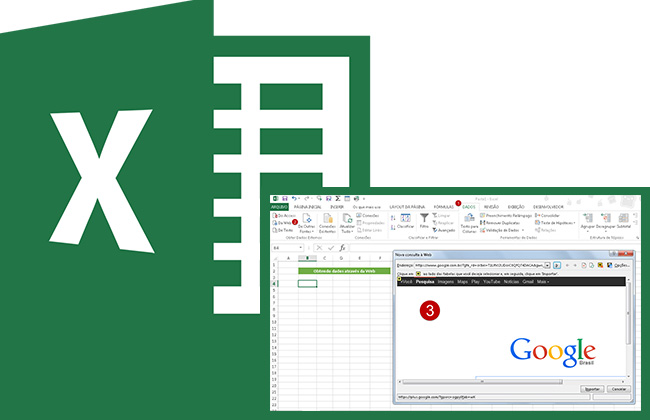Click the Subtotal icon
650x420 pixels.
pyautogui.click(x=623, y=221)
